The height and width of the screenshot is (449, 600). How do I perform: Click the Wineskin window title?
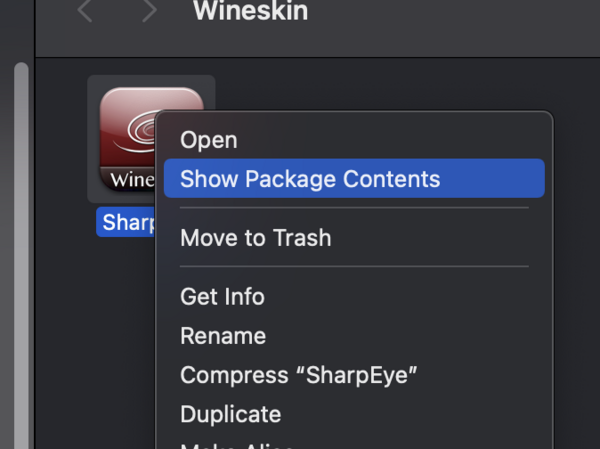click(250, 12)
